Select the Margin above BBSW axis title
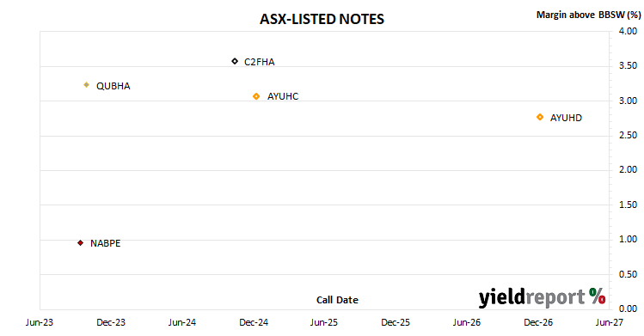This screenshot has width=644, height=336. click(x=589, y=15)
